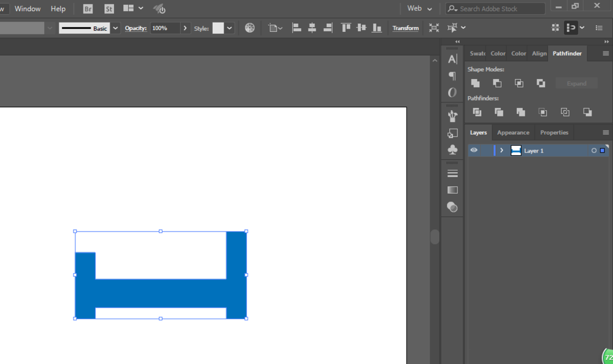Collapse the right panel dock arrows
Screen dimensions: 613x364
(x=606, y=42)
